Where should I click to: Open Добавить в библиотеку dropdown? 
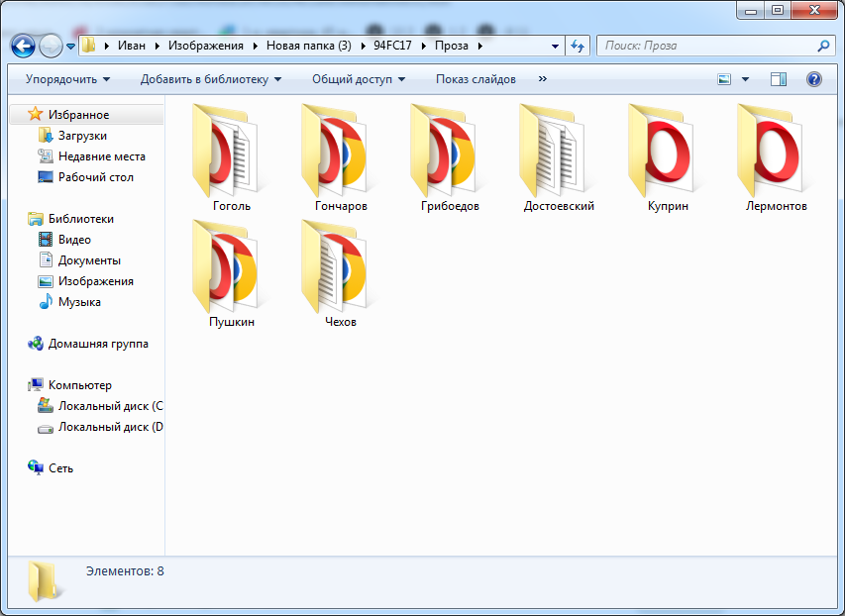point(211,79)
